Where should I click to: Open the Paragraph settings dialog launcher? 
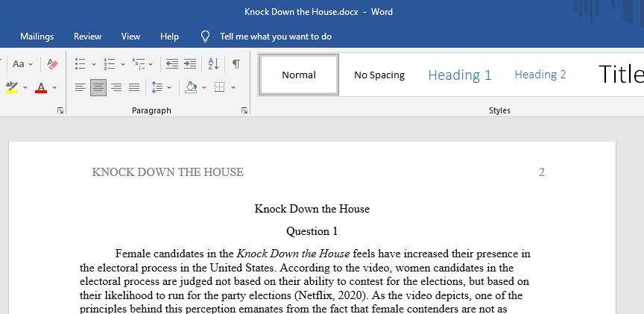pyautogui.click(x=244, y=110)
